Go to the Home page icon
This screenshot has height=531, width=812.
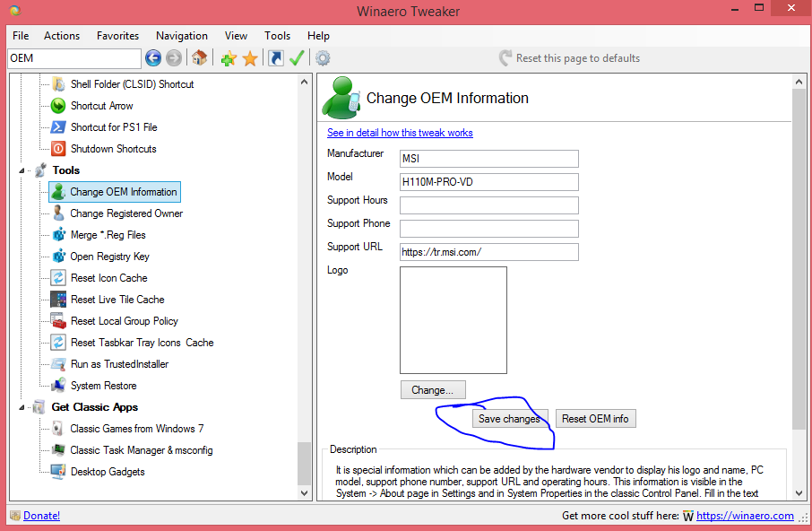199,57
